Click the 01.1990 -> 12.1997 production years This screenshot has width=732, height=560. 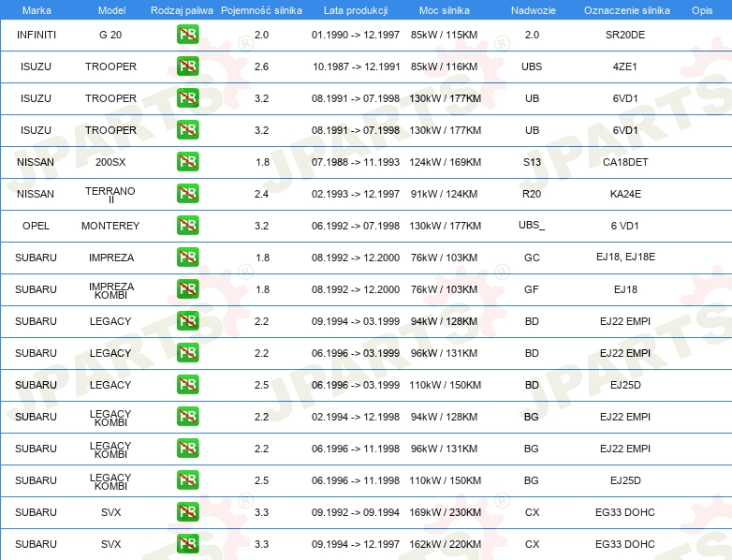(356, 35)
